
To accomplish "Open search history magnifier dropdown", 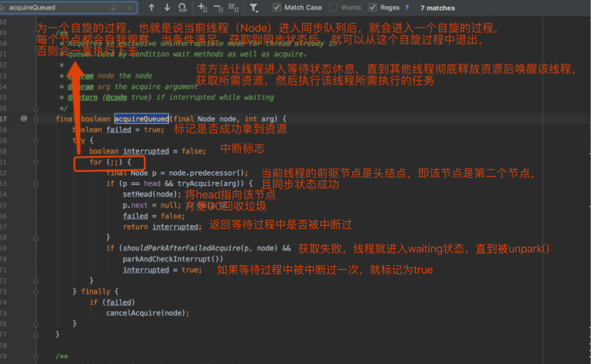I will tap(2, 8).
